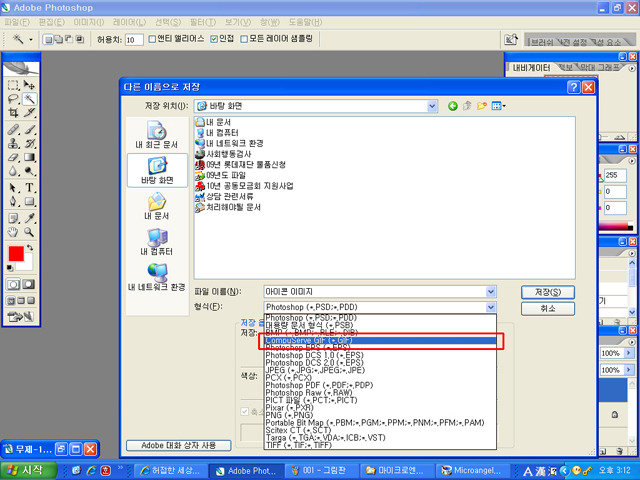Select the Lasso tool
Viewport: 640px width, 480px height.
coord(13,99)
